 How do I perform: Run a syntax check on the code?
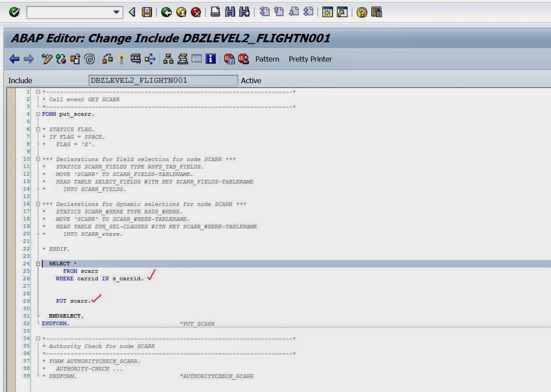click(x=62, y=59)
